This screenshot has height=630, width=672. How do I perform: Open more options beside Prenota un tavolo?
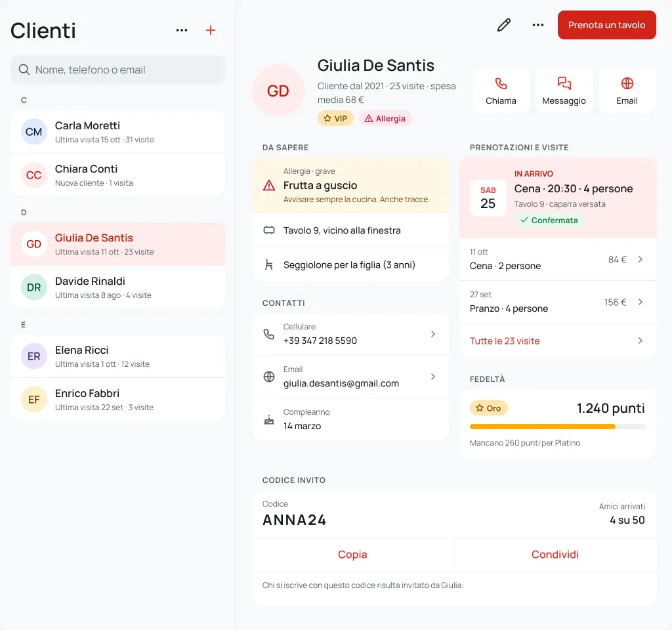pos(538,26)
